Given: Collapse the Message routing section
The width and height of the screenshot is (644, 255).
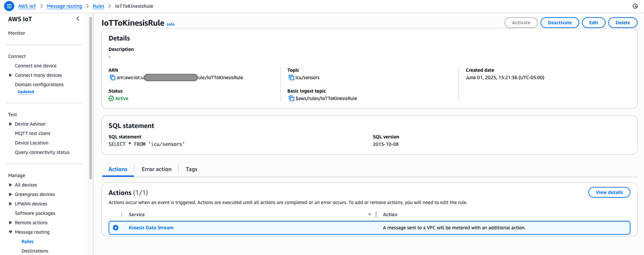Looking at the screenshot, I should [10, 232].
